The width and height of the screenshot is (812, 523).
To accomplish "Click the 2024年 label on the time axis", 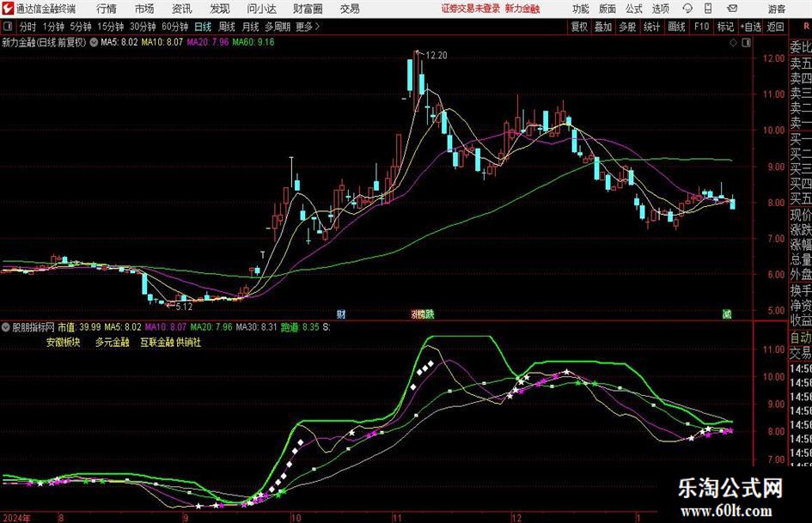I will click(x=16, y=517).
